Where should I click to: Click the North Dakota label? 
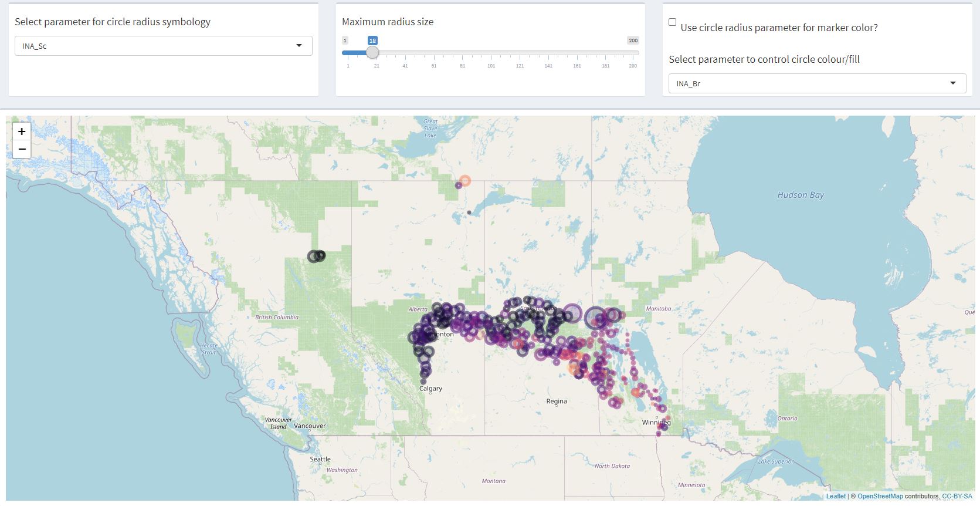point(612,466)
